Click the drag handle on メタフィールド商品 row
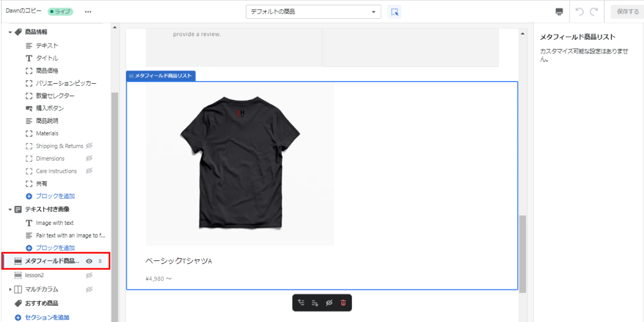Image resolution: width=644 pixels, height=322 pixels. click(x=100, y=261)
